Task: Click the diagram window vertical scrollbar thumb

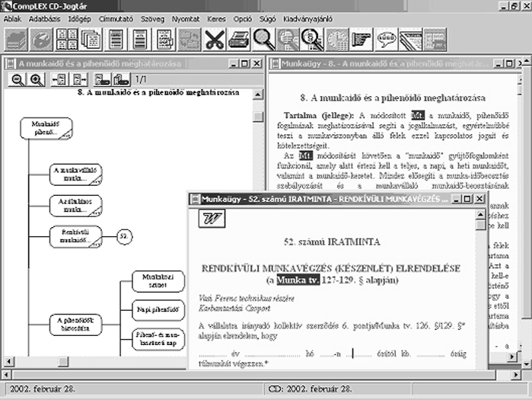Action: [x=258, y=117]
